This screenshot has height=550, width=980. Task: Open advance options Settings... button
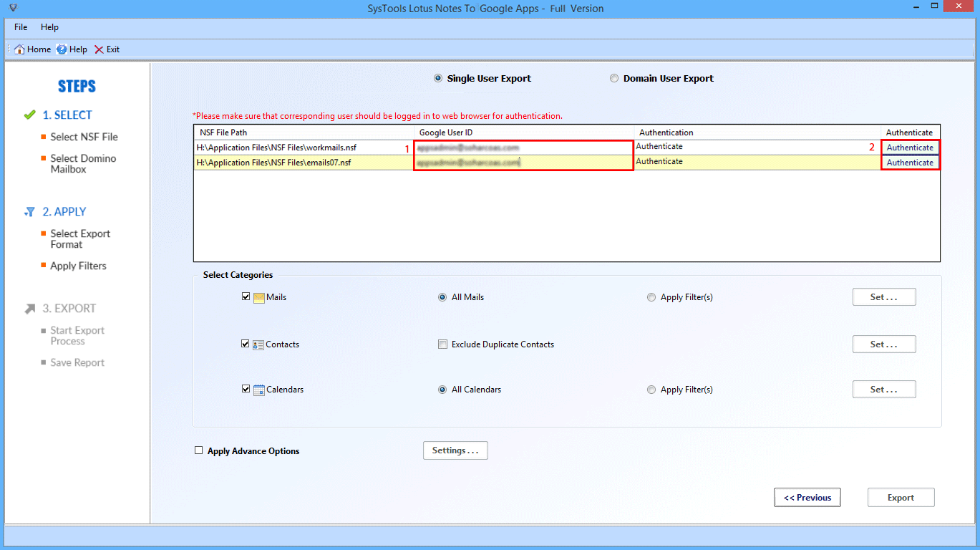pos(456,450)
